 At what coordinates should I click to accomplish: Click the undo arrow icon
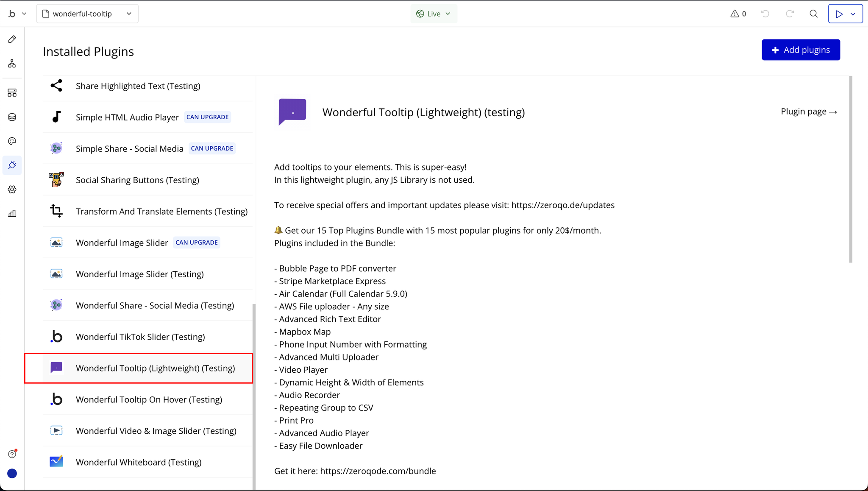765,14
